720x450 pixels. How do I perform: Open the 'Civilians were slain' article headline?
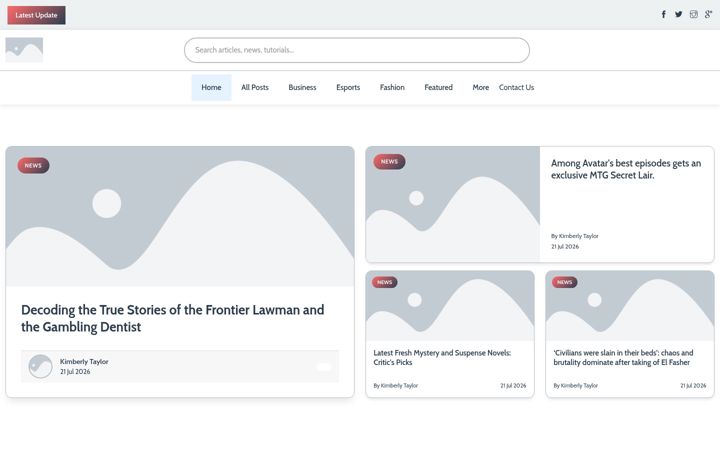(x=623, y=357)
